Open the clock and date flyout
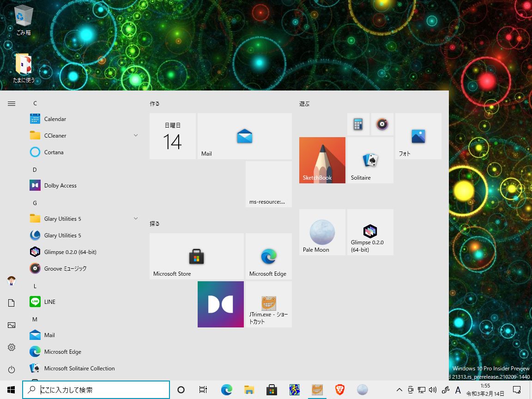 tap(485, 390)
